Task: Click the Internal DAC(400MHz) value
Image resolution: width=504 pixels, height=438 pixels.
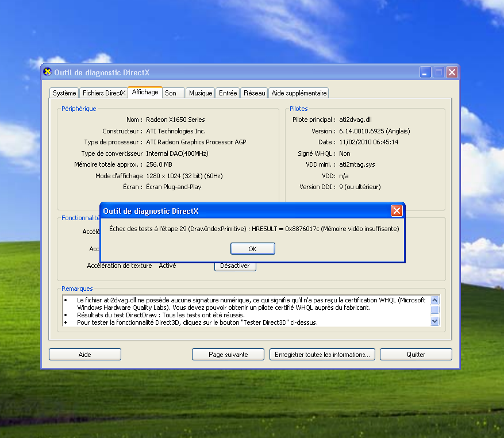Action: 177,153
